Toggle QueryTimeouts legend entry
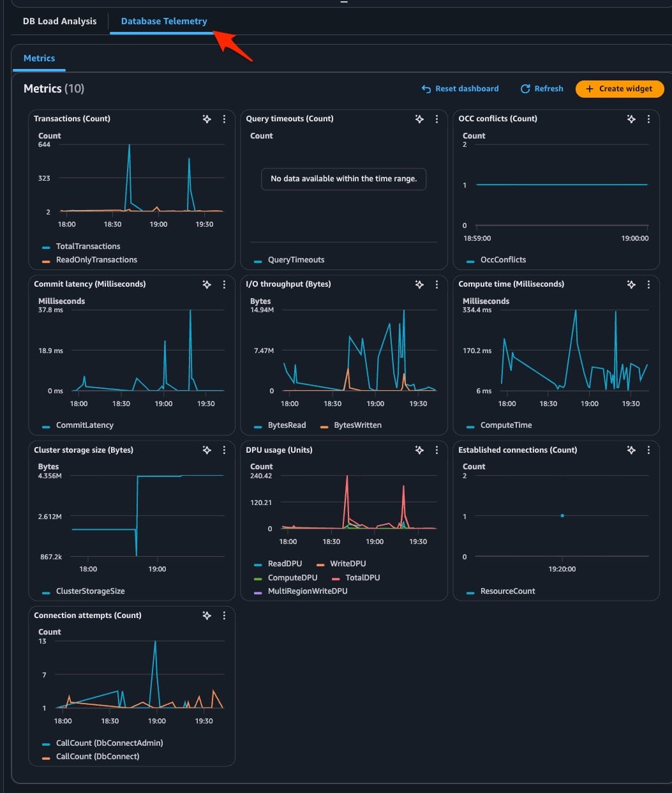Viewport: 672px width, 793px height. point(289,260)
